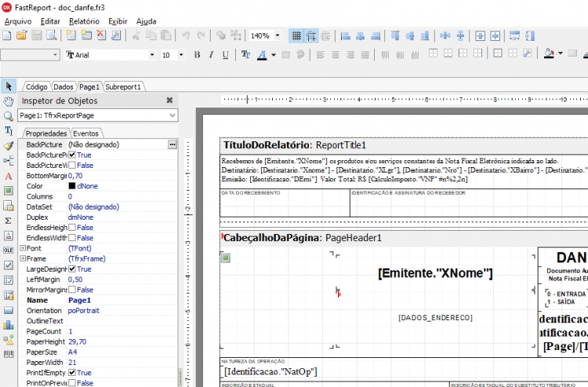This screenshot has height=387, width=588.
Task: Click the Underline formatting icon
Action: [x=225, y=55]
